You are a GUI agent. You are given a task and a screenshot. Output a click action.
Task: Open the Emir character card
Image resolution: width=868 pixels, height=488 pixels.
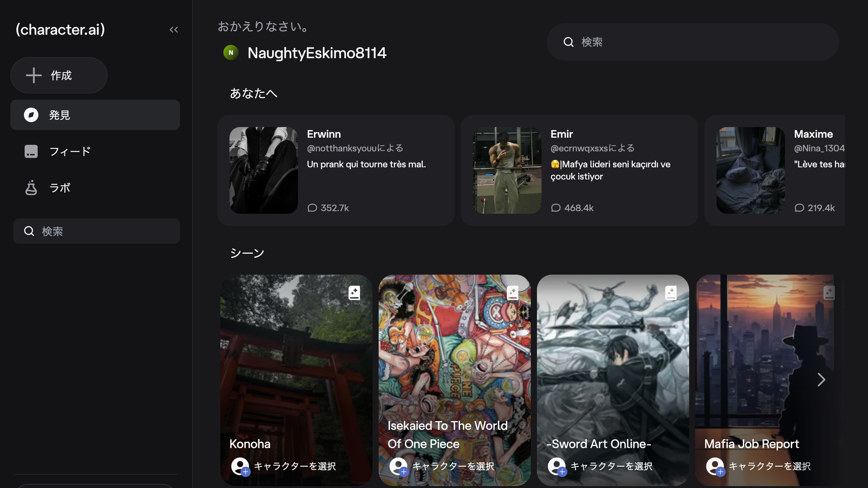point(579,170)
